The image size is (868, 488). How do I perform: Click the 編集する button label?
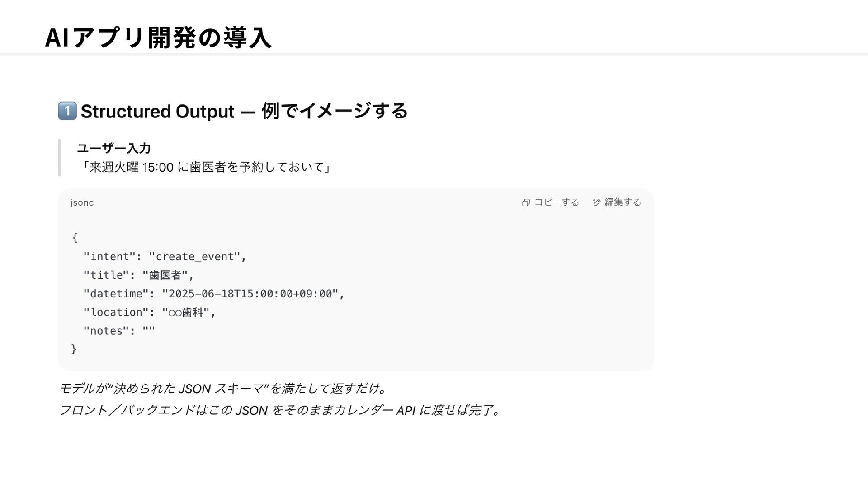pos(623,202)
